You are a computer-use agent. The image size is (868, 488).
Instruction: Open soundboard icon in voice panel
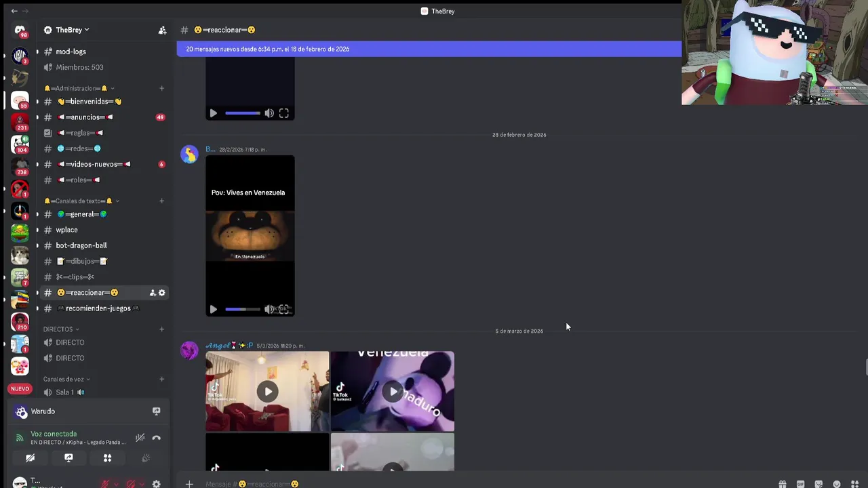point(146,458)
